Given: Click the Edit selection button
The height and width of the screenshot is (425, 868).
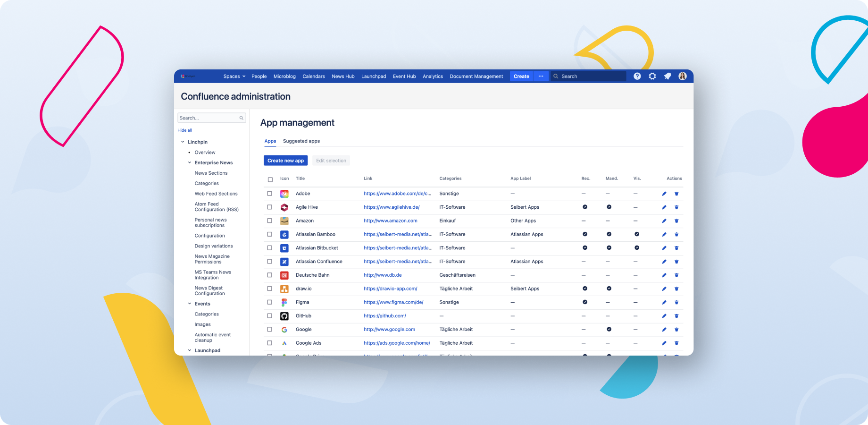Looking at the screenshot, I should 331,161.
